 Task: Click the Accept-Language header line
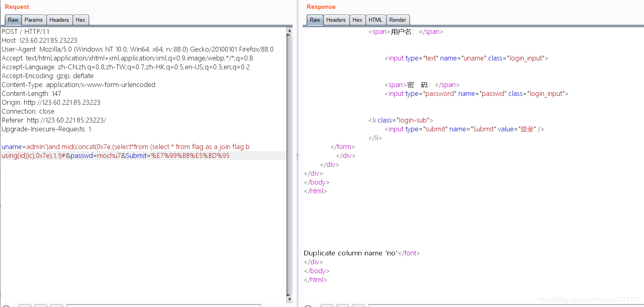click(x=126, y=67)
